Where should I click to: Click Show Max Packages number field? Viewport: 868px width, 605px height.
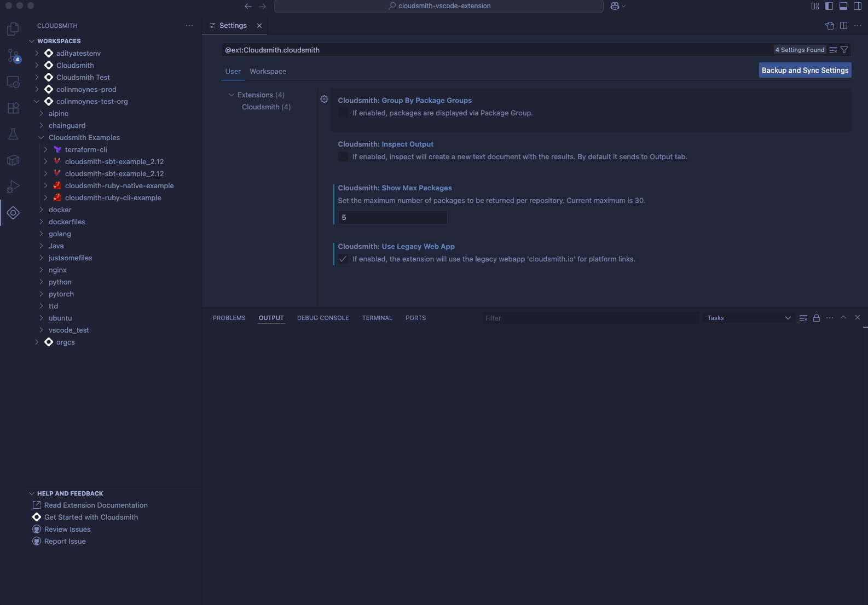click(392, 217)
